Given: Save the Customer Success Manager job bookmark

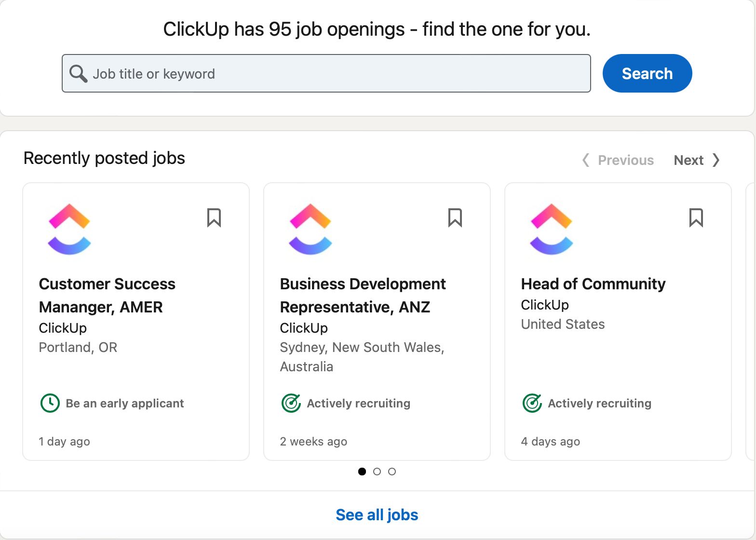Looking at the screenshot, I should [214, 217].
